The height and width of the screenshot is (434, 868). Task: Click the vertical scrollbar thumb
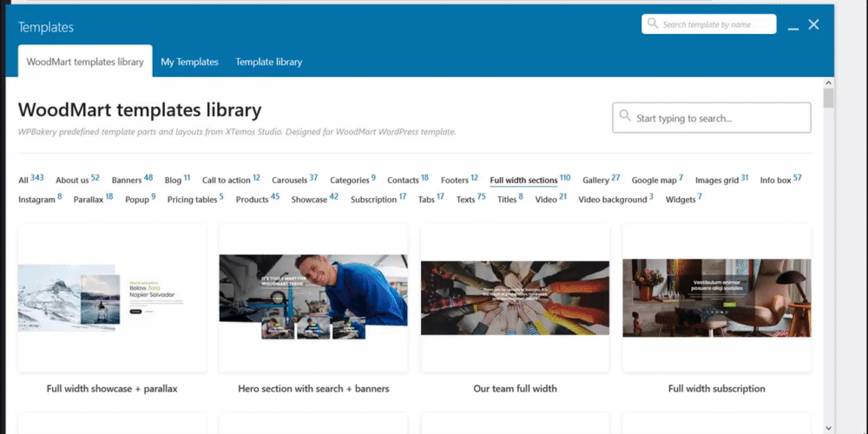tap(828, 98)
